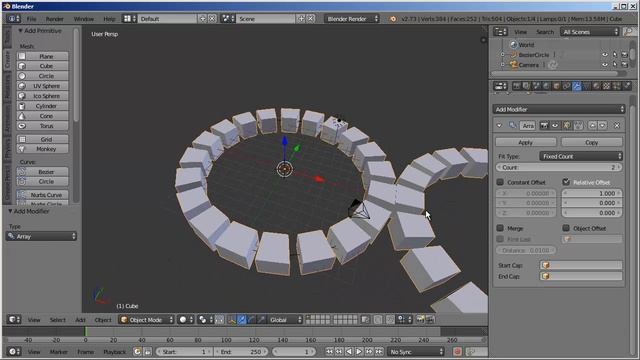Click the Relative Offset X value 1.000
640x360 pixels.
[592, 193]
